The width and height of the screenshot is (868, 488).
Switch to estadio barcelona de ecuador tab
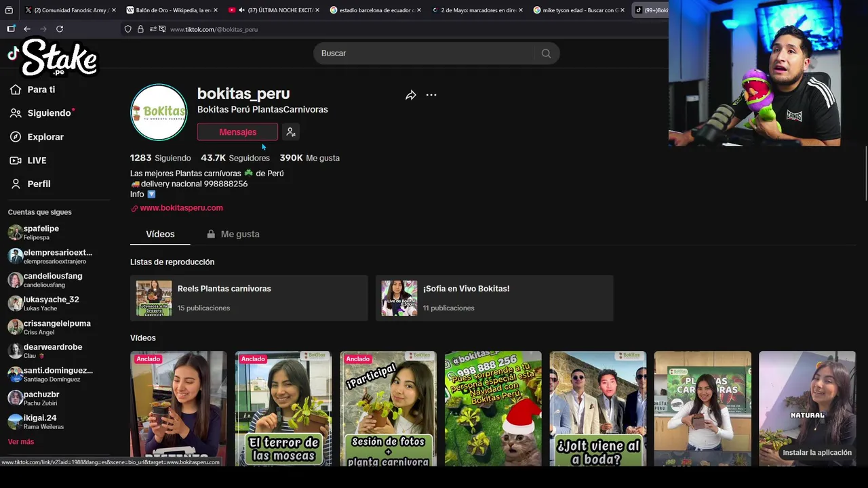[376, 10]
